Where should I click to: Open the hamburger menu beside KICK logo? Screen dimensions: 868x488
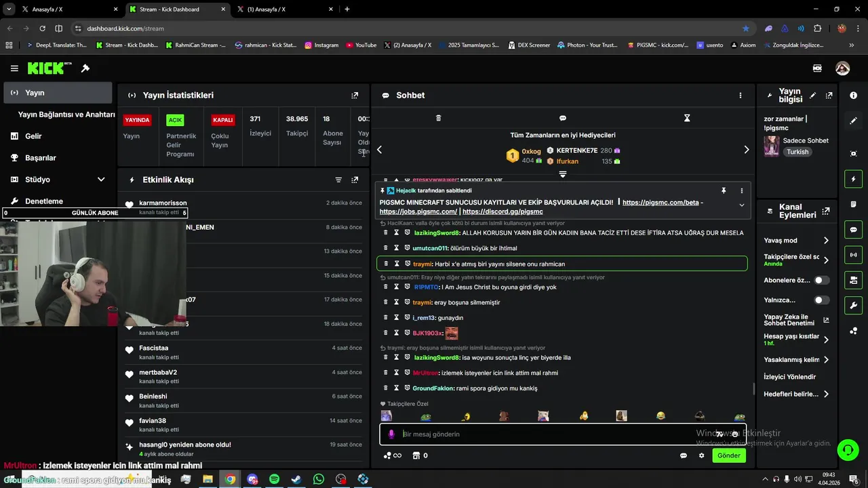click(x=14, y=68)
